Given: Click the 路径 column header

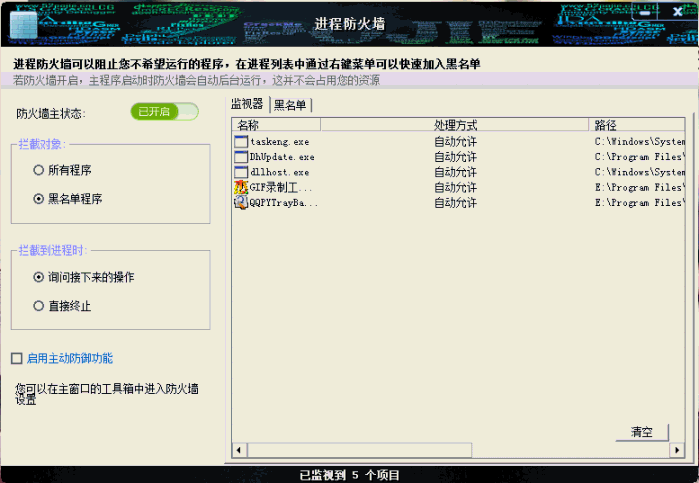Looking at the screenshot, I should coord(636,125).
